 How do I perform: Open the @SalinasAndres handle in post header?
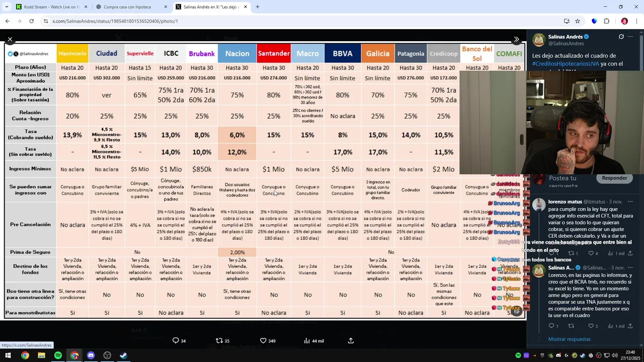pos(566,44)
